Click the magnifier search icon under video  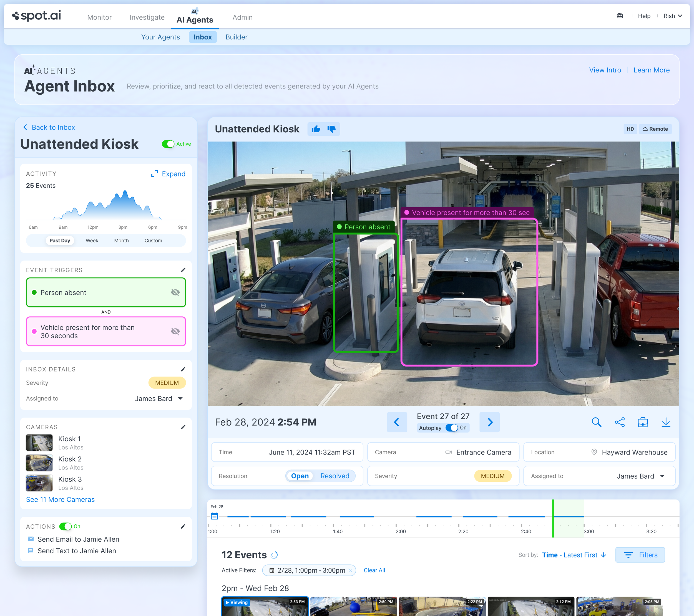pyautogui.click(x=596, y=422)
